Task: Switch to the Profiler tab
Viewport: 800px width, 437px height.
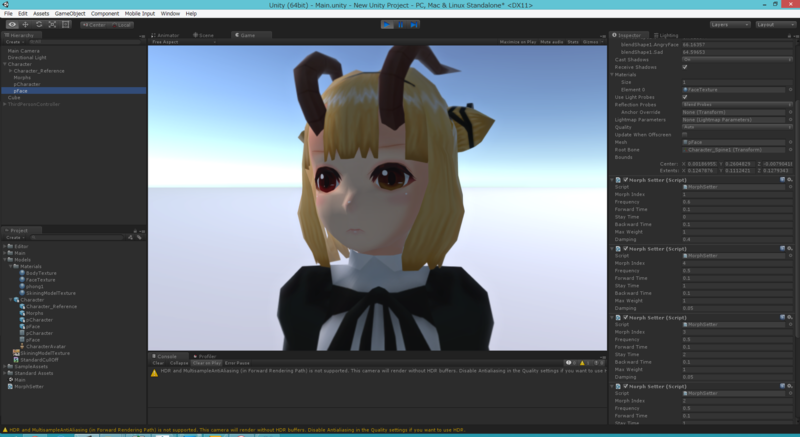Action: tap(205, 356)
